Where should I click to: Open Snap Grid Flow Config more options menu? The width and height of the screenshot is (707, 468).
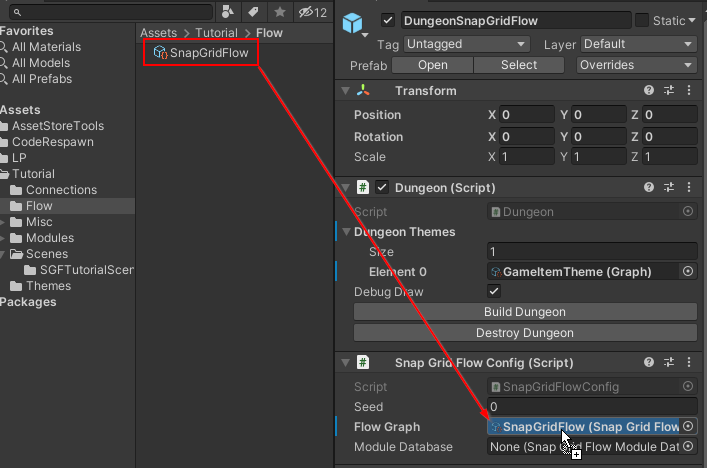(688, 362)
